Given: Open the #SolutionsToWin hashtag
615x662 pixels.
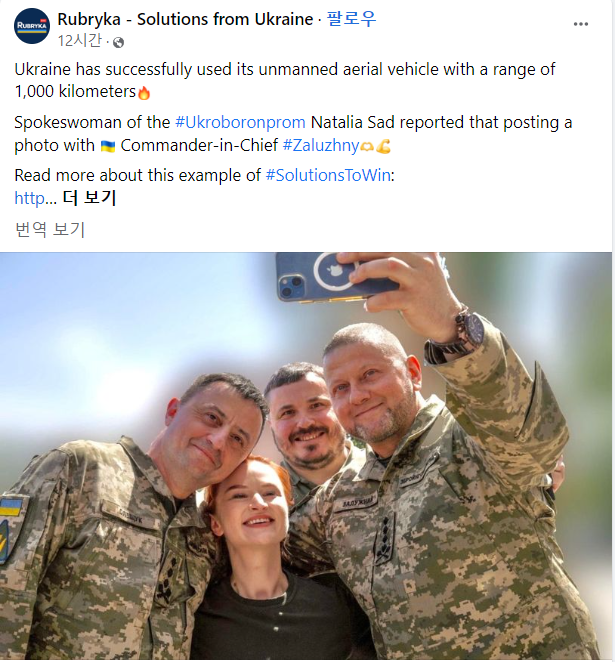Looking at the screenshot, I should 328,175.
